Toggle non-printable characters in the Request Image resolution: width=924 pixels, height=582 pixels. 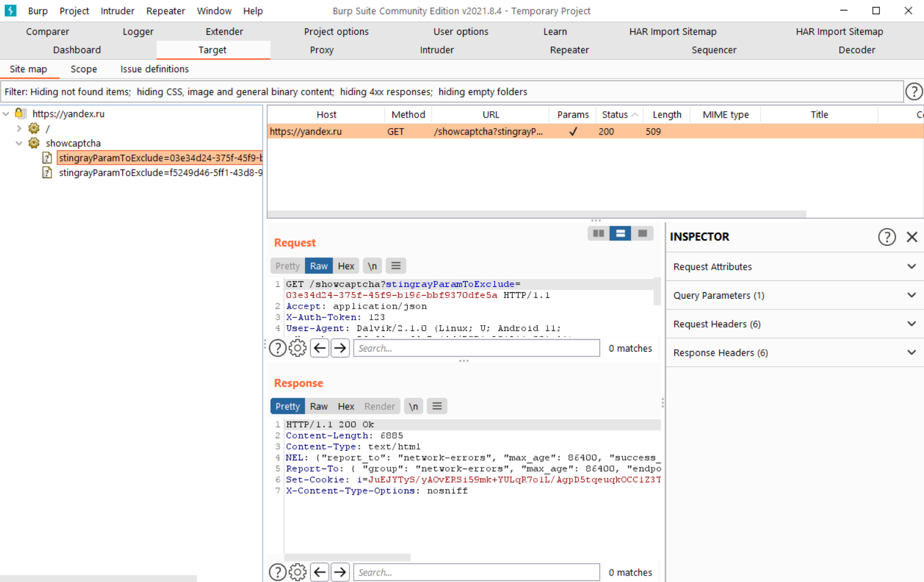point(372,266)
